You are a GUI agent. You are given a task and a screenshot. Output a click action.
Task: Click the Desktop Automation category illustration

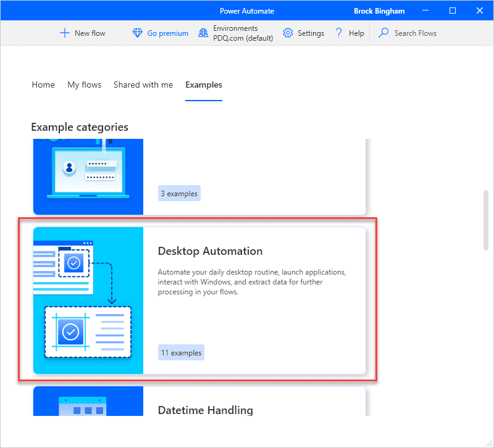pyautogui.click(x=88, y=299)
